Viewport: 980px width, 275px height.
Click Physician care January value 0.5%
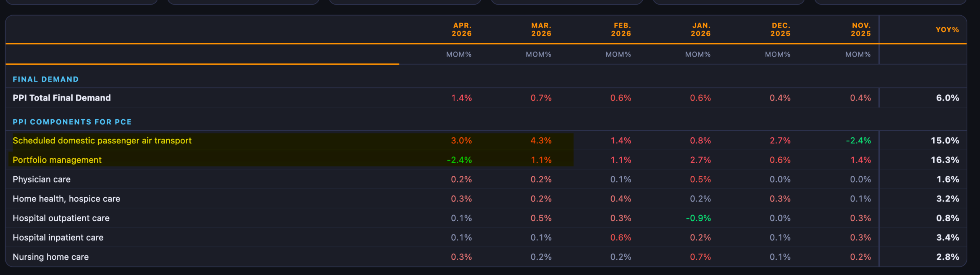pos(701,179)
